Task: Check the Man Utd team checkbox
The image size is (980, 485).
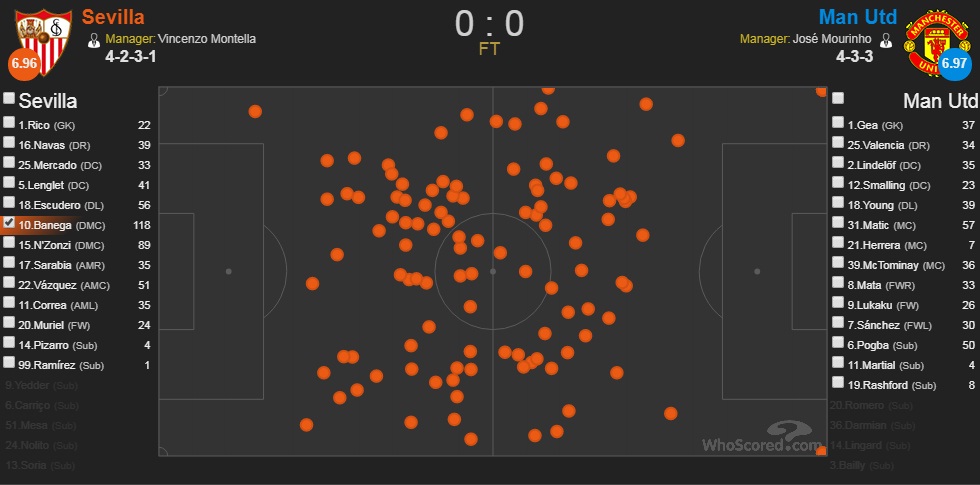Action: tap(838, 98)
